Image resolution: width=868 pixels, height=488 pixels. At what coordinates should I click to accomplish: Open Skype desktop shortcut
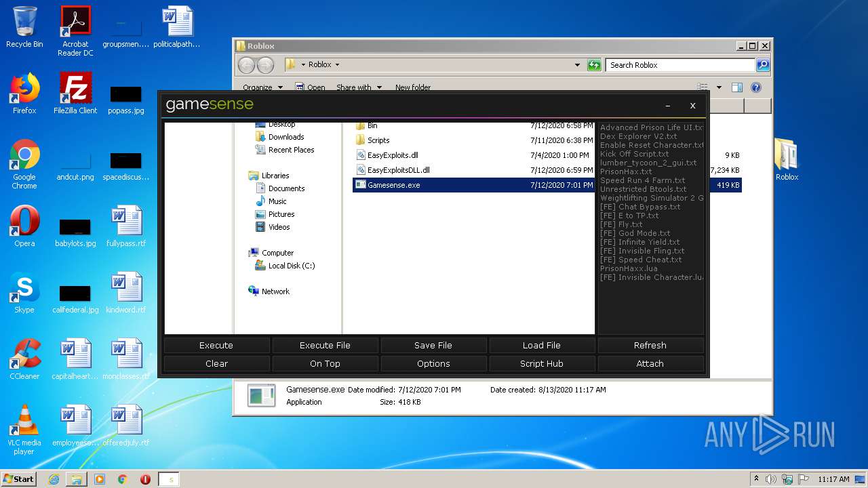(24, 293)
